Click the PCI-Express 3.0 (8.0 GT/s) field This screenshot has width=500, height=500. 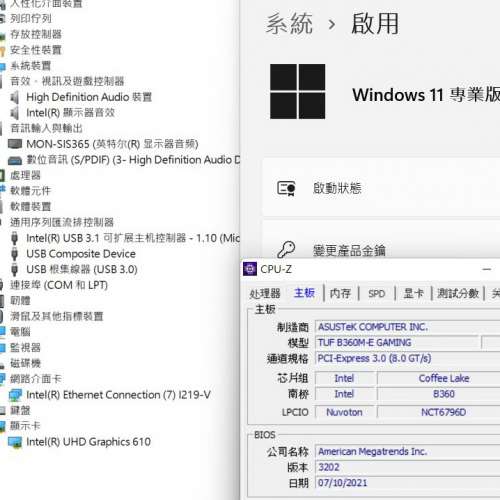(407, 358)
